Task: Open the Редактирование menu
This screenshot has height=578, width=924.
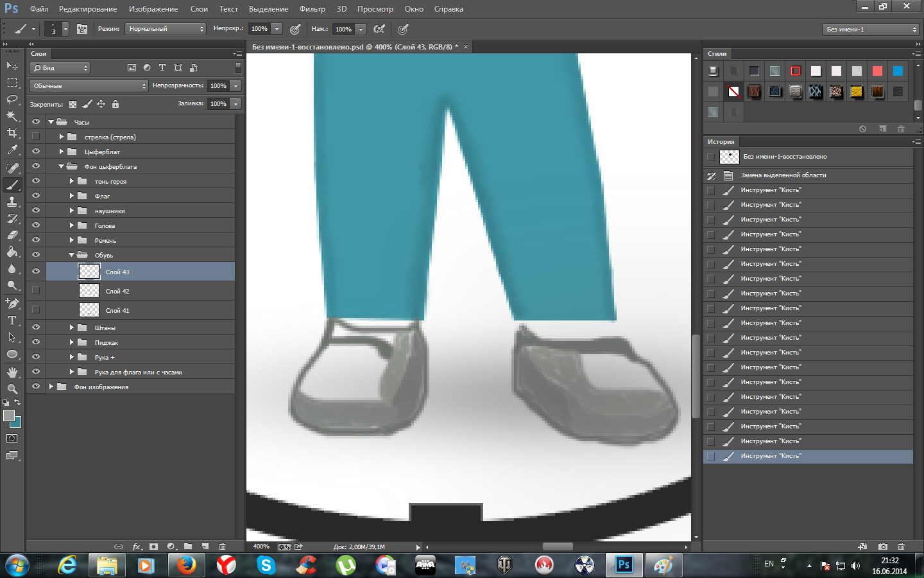Action: tap(88, 9)
